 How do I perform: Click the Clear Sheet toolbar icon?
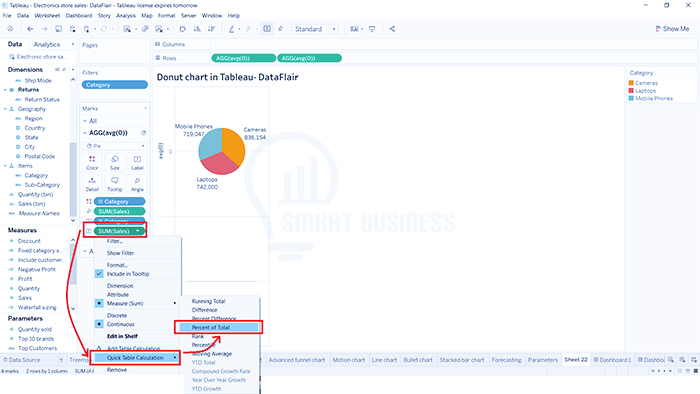click(x=159, y=29)
